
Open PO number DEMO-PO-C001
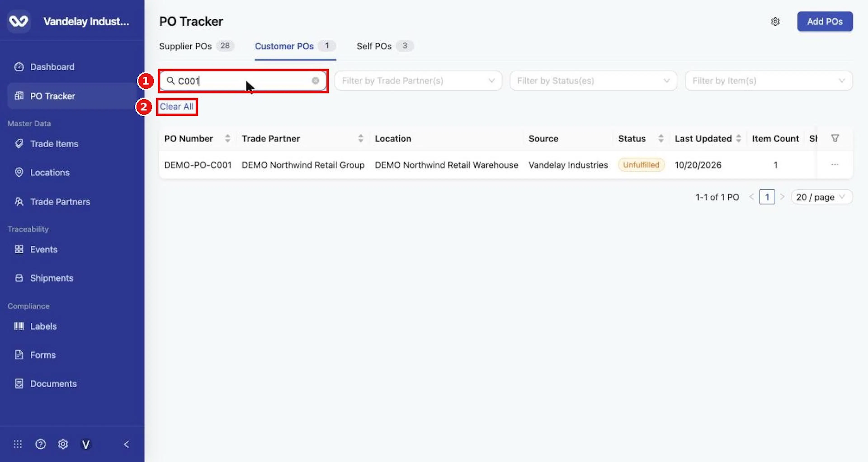[x=198, y=165]
